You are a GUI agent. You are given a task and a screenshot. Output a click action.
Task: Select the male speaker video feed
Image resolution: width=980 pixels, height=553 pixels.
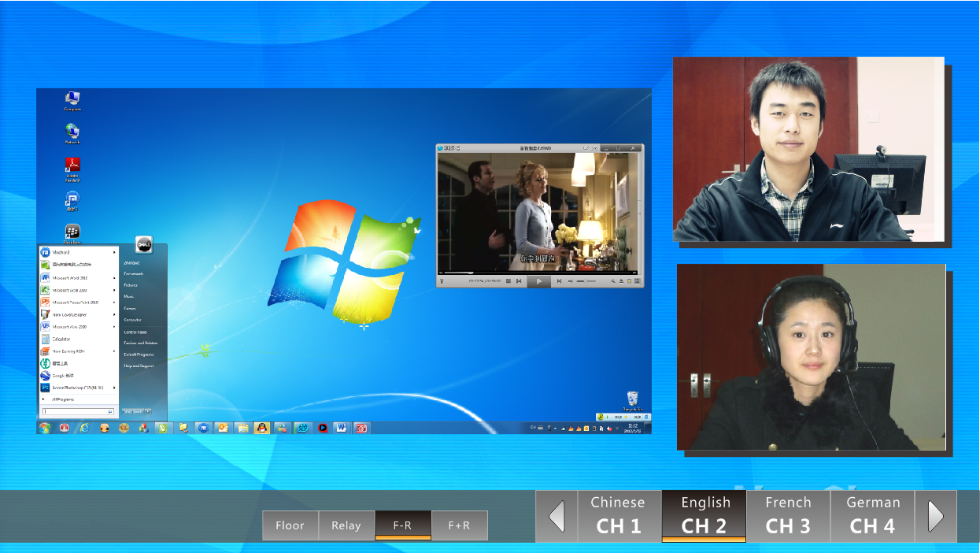point(808,149)
